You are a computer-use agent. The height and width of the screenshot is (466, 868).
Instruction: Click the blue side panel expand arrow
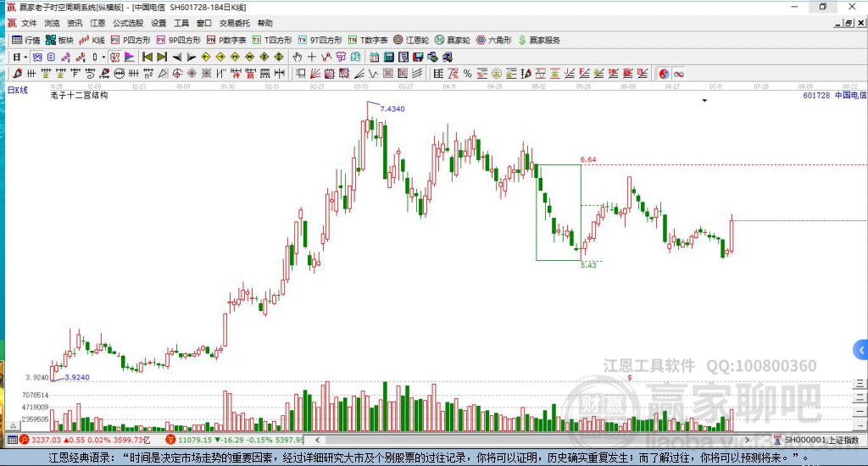[860, 350]
